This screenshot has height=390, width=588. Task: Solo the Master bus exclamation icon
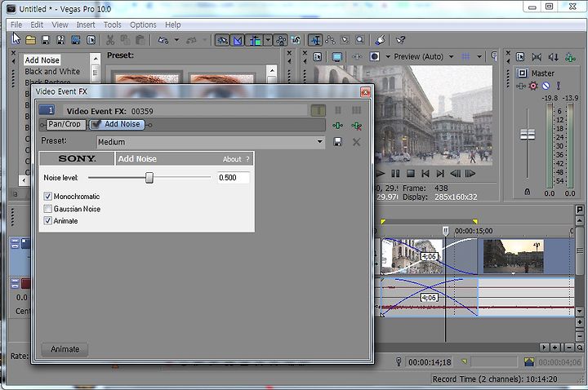point(558,86)
